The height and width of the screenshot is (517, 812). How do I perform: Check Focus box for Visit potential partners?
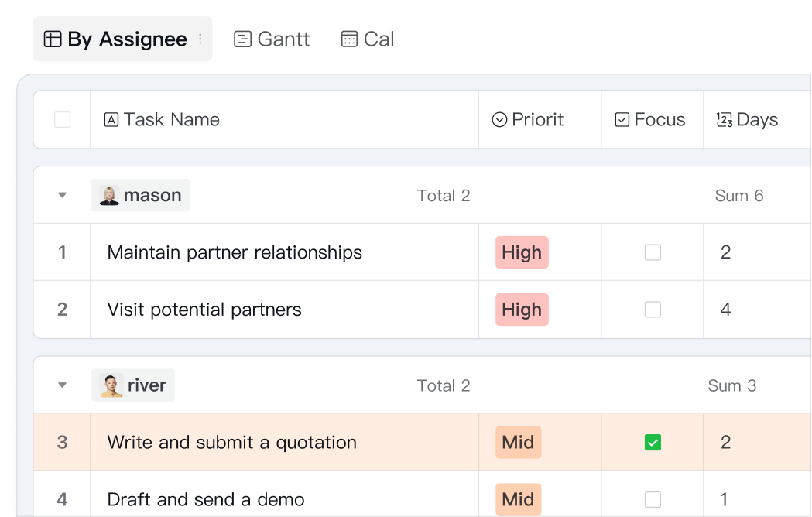tap(653, 310)
